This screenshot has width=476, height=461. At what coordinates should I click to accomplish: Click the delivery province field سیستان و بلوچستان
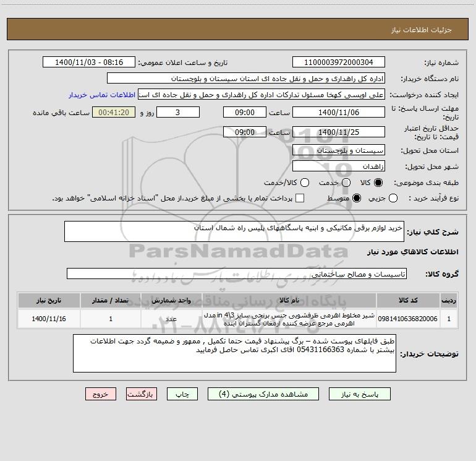point(339,150)
